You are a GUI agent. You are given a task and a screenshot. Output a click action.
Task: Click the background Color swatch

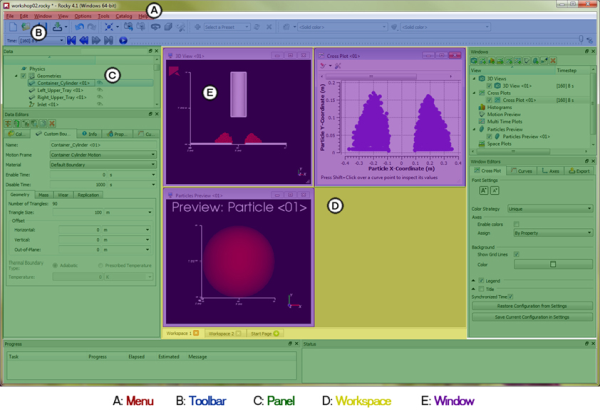click(x=553, y=264)
